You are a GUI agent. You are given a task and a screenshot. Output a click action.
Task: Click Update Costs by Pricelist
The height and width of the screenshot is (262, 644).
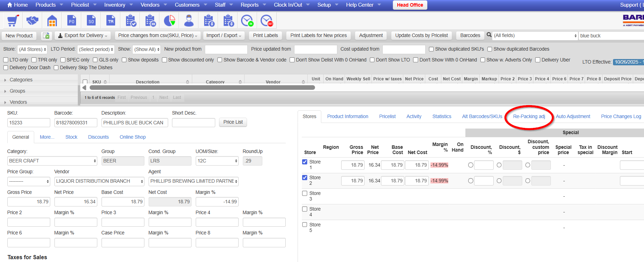click(x=421, y=36)
